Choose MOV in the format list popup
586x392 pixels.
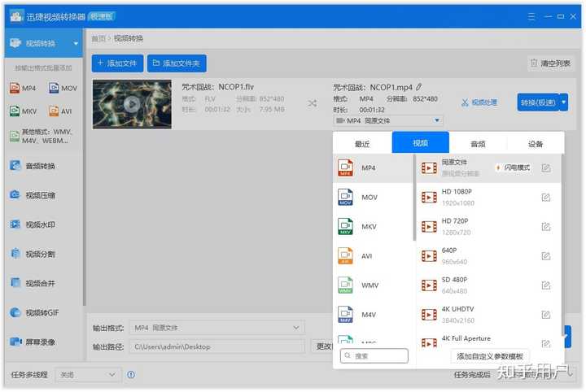coord(373,197)
